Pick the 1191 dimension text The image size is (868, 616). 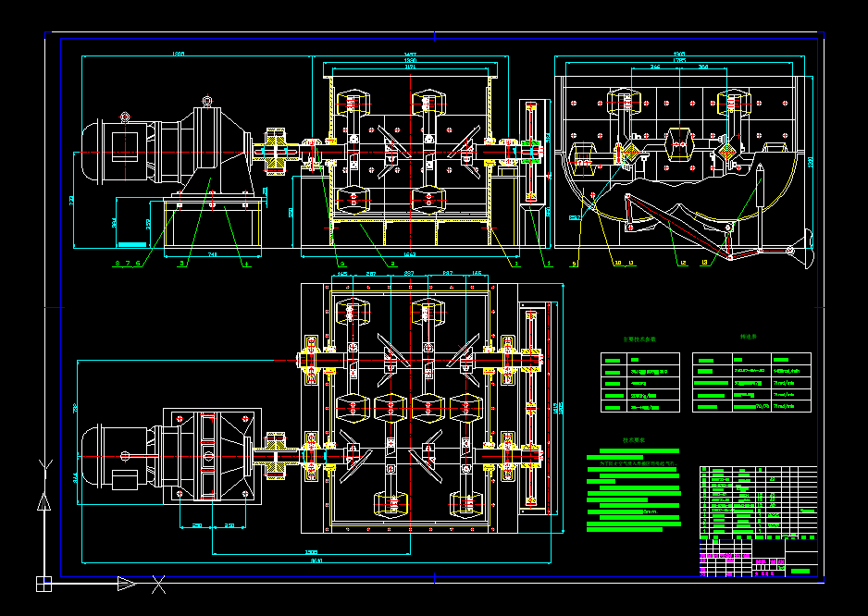pyautogui.click(x=410, y=67)
